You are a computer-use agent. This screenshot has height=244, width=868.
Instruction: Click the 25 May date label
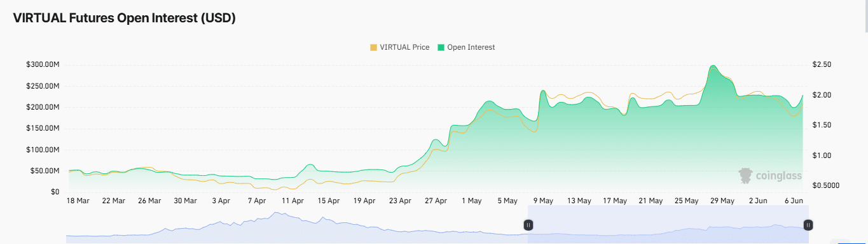tap(686, 201)
